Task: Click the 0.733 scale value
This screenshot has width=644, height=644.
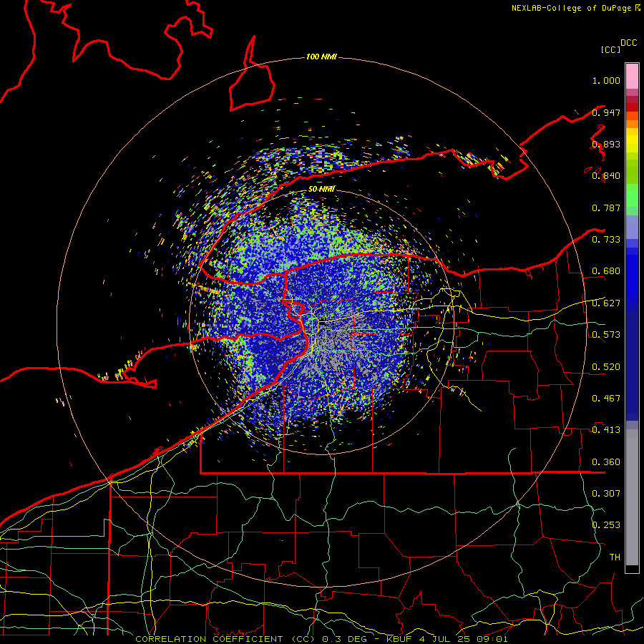Action: pyautogui.click(x=606, y=240)
